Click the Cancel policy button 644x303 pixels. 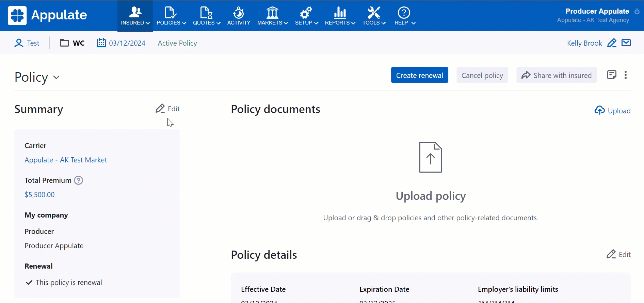click(482, 75)
